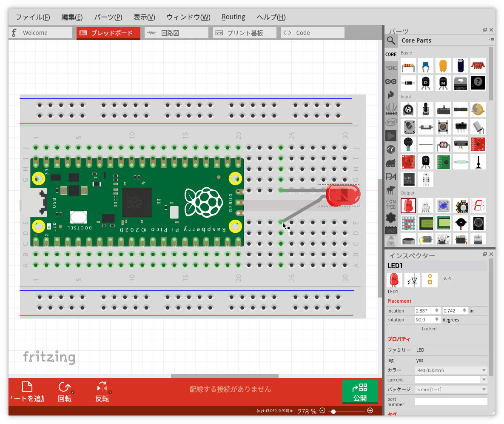Open the Core Parts bin options menu
504x424 pixels.
492,40
